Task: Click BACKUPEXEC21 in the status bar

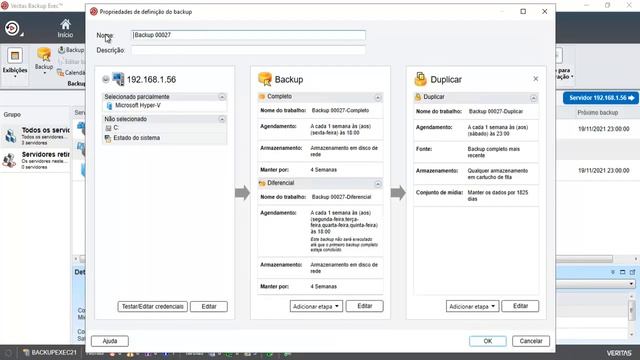Action: pyautogui.click(x=50, y=352)
